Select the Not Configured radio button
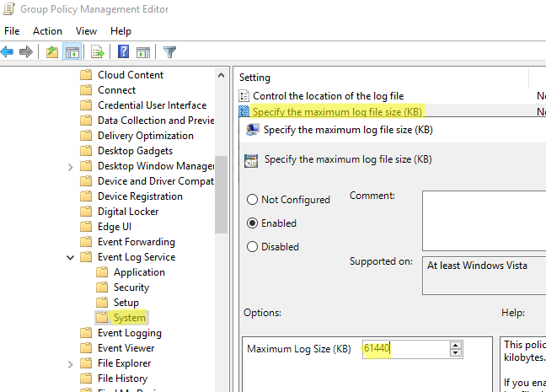Viewport: 546px width, 392px height. tap(252, 200)
